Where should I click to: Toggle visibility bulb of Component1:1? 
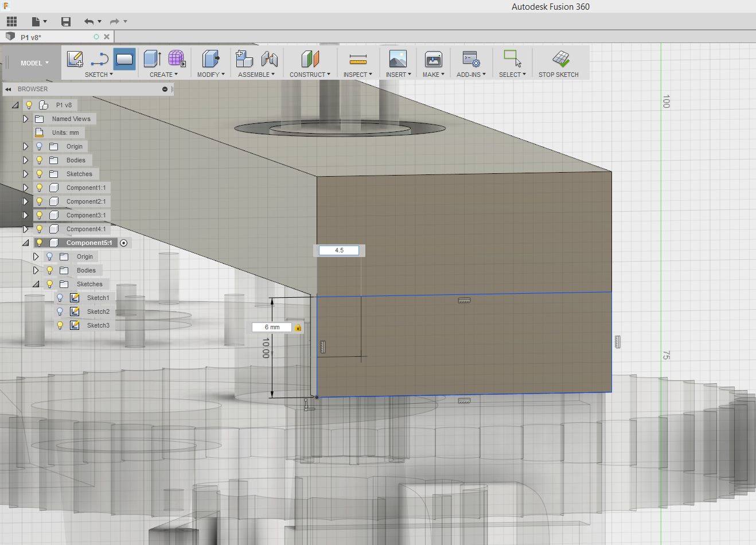[x=40, y=188]
